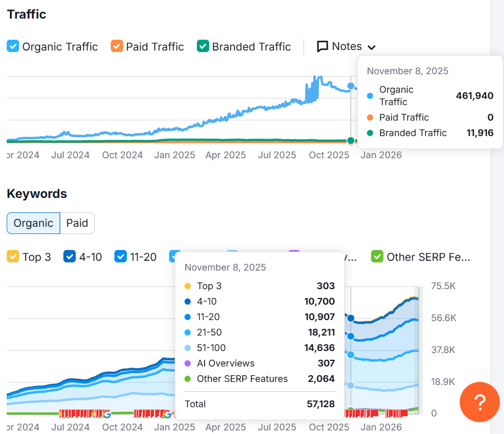The image size is (504, 434).
Task: Toggle the Other SERP Features checkbox
Action: coord(377,256)
